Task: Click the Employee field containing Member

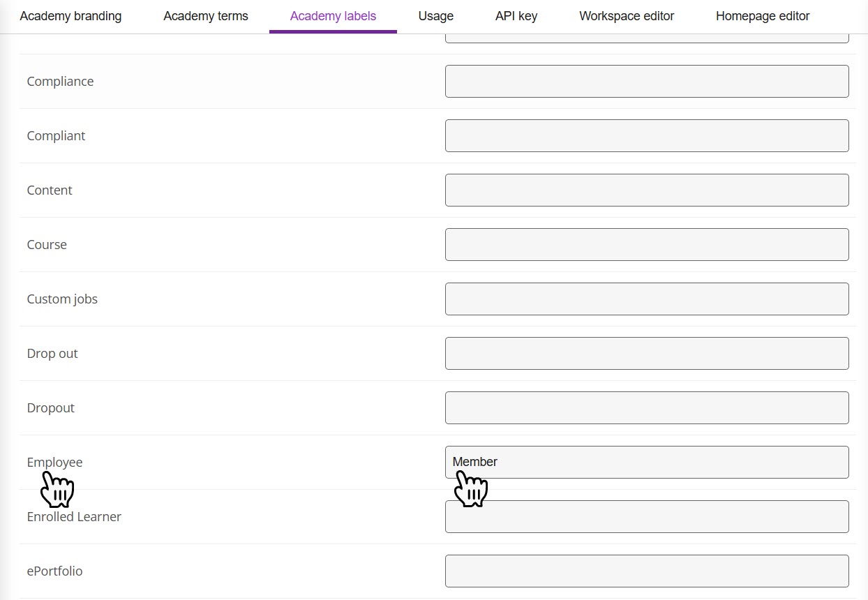Action: coord(647,462)
